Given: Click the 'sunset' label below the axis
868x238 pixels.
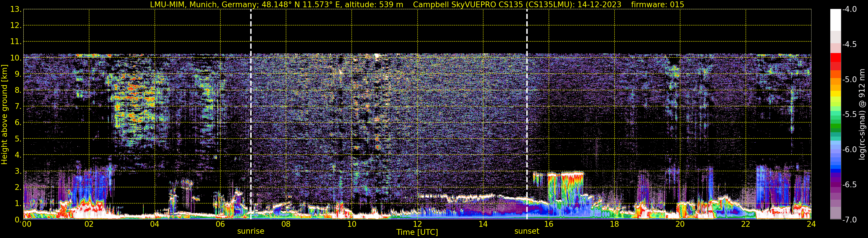Looking at the screenshot, I should click(x=527, y=231).
